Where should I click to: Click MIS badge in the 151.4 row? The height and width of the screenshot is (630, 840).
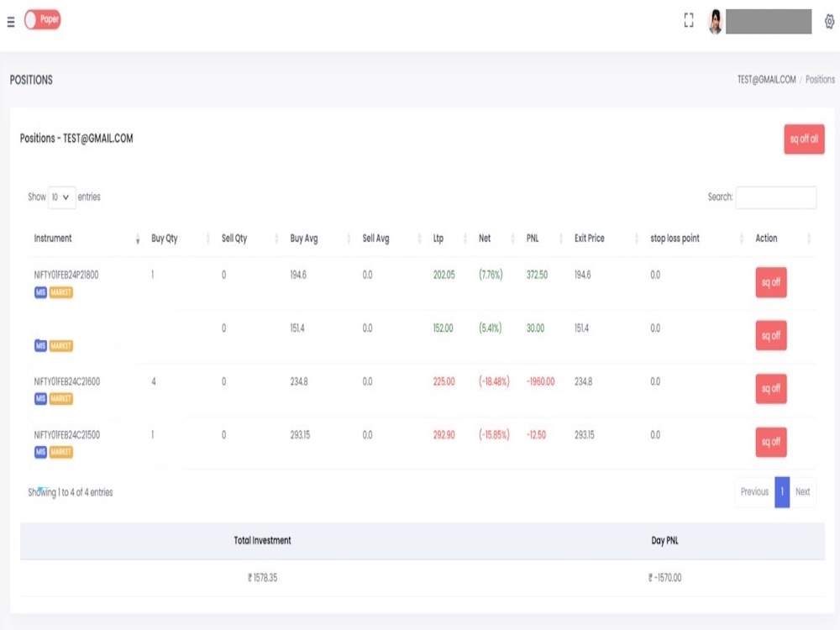tap(40, 345)
